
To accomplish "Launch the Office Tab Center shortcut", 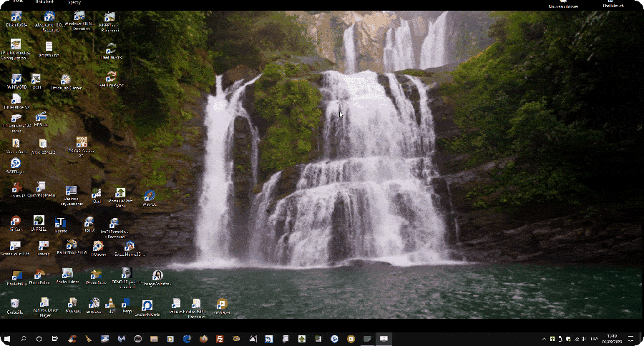I will 66,80.
